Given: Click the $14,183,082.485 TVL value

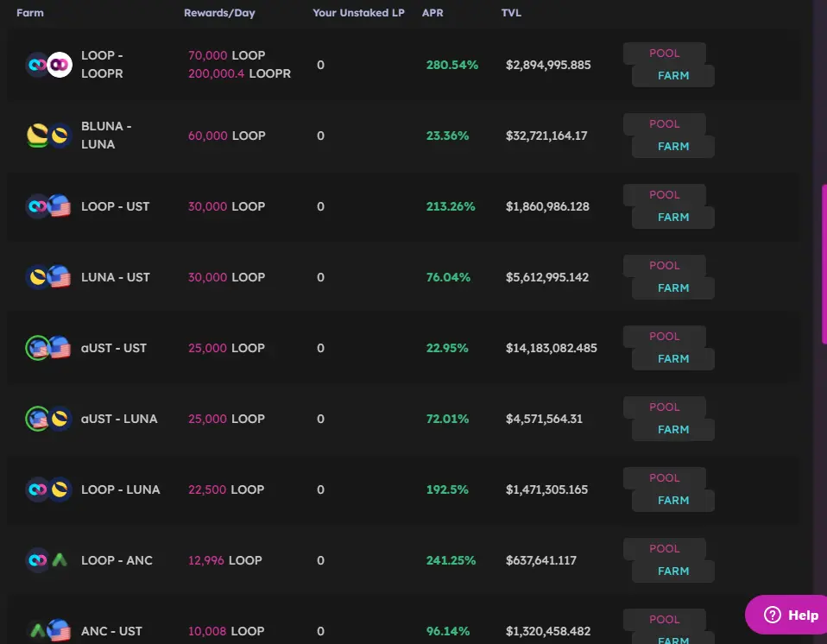Looking at the screenshot, I should click(x=551, y=348).
